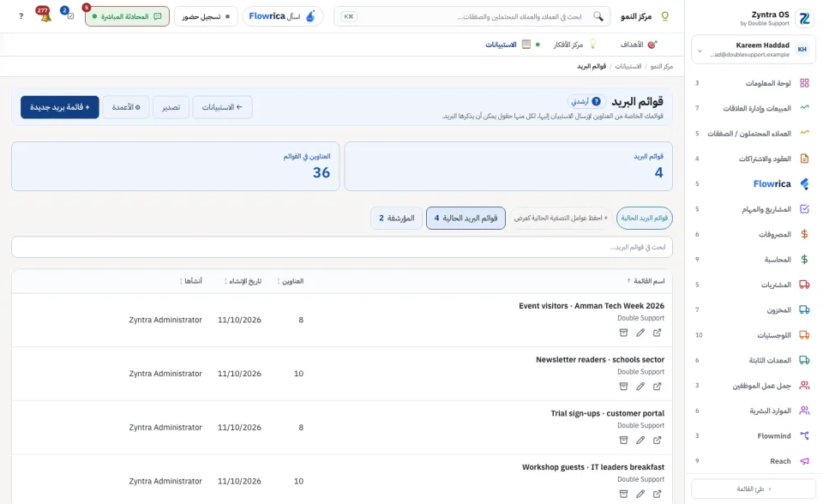The image size is (823, 504).
Task: Click the أرشدني guide button
Action: 586,101
